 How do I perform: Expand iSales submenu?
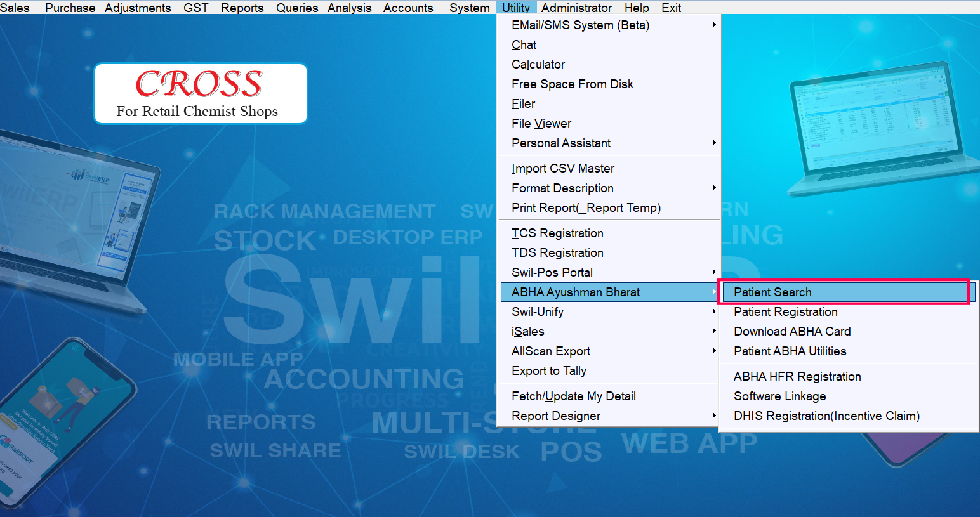(x=609, y=331)
